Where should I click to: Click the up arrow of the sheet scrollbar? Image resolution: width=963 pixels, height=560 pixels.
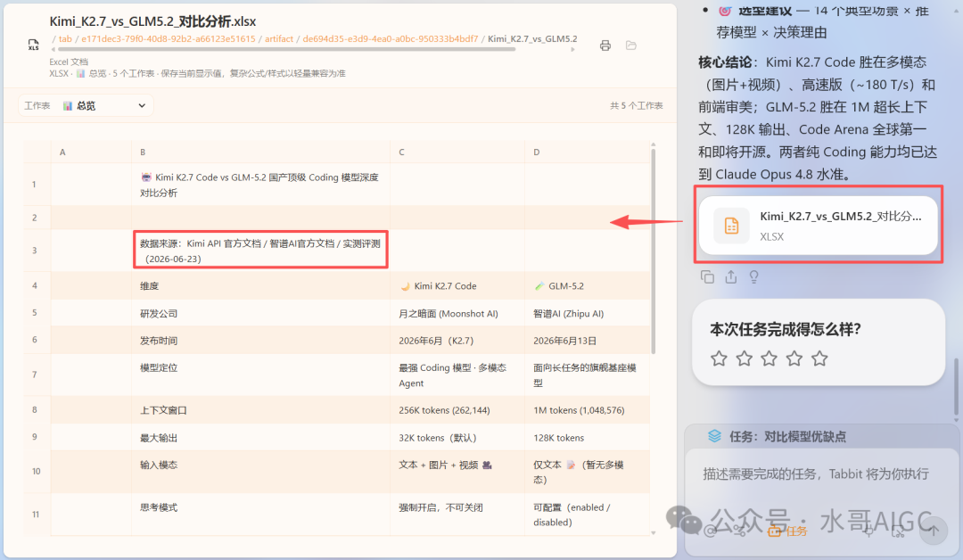[653, 145]
